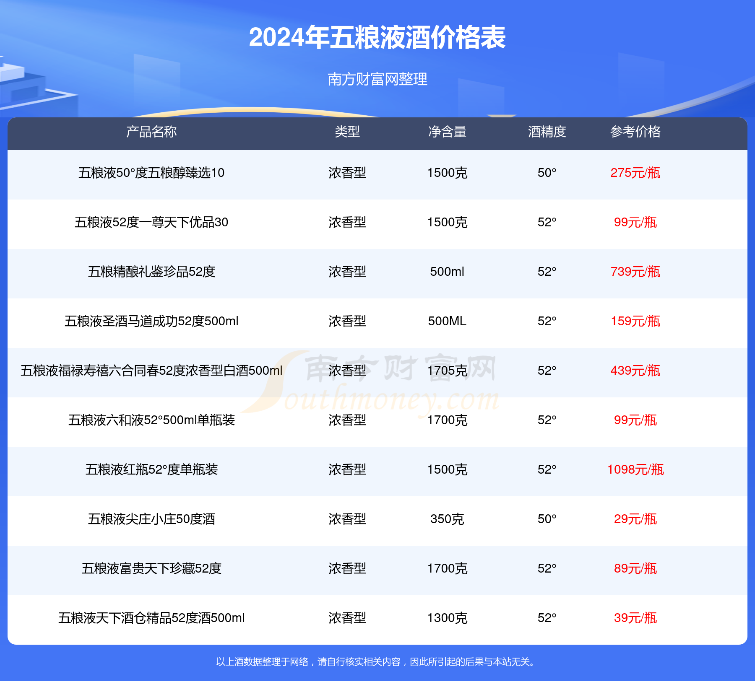755x700 pixels.
Task: Select product 五粮液尖庄小庄50度酒
Action: pyautogui.click(x=151, y=519)
